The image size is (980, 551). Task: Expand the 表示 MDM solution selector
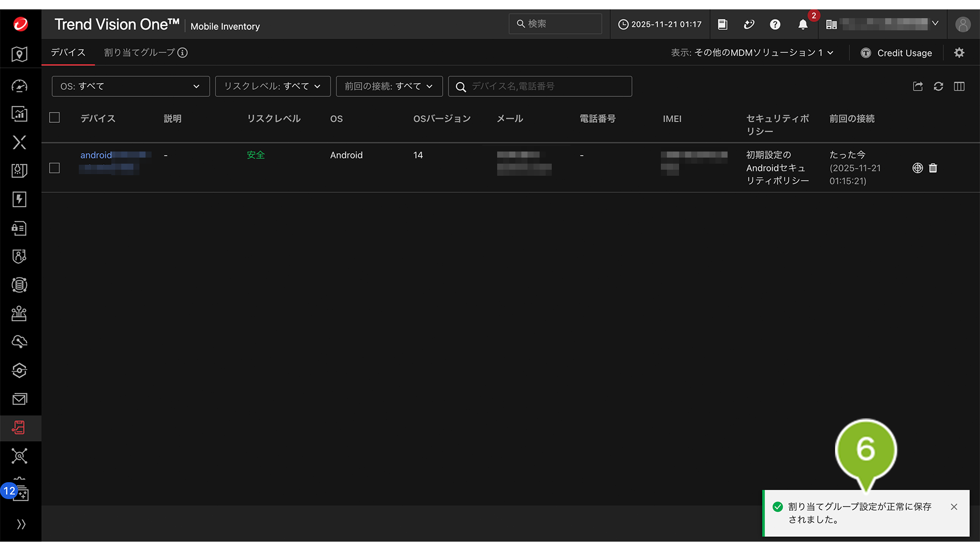(x=752, y=53)
